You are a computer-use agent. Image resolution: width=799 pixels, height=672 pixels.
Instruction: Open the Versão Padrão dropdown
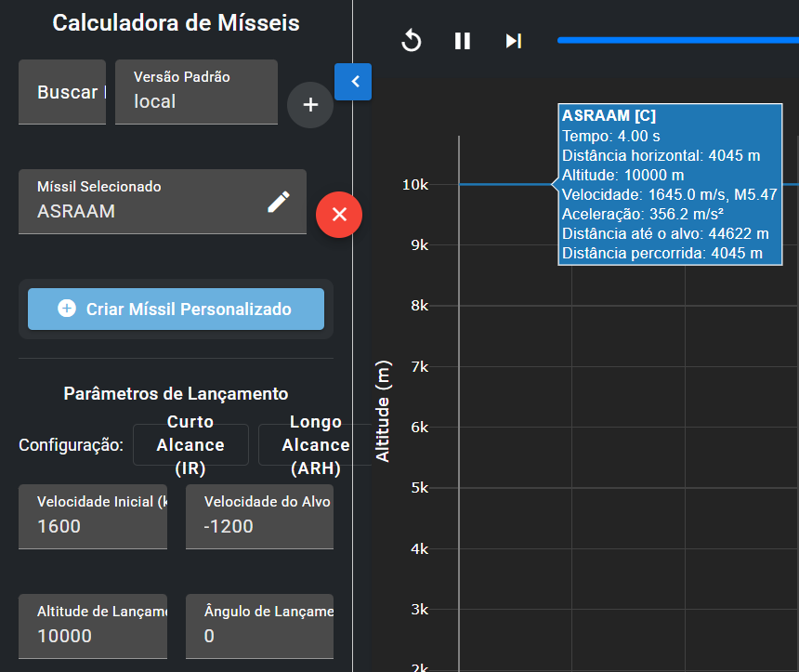[x=196, y=92]
